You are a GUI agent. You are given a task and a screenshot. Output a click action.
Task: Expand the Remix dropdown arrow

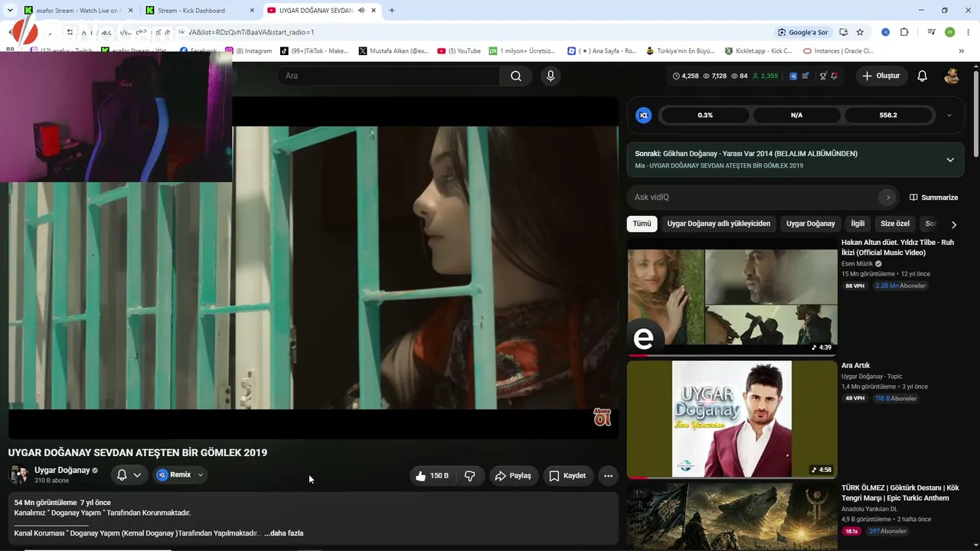[x=201, y=475]
